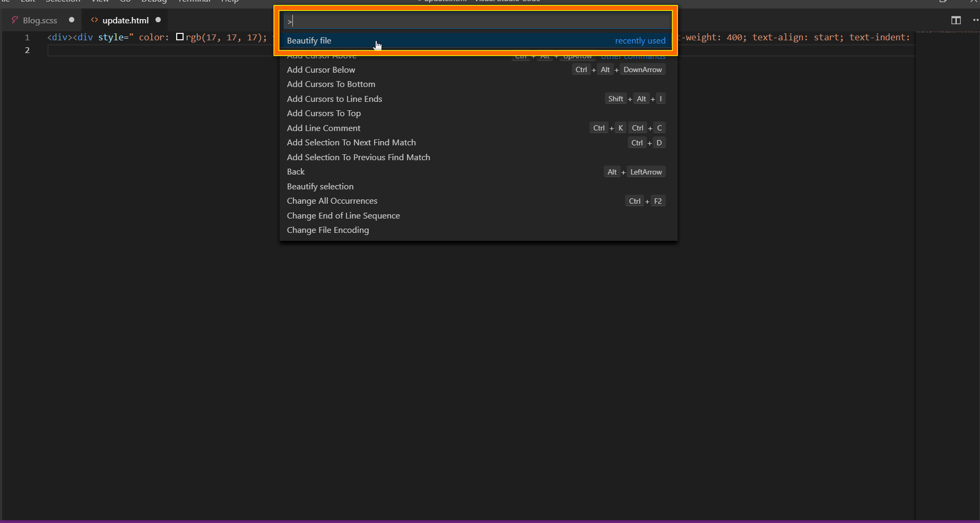The height and width of the screenshot is (523, 980).
Task: Click the unsaved dot on Blog.scss tab
Action: 72,20
